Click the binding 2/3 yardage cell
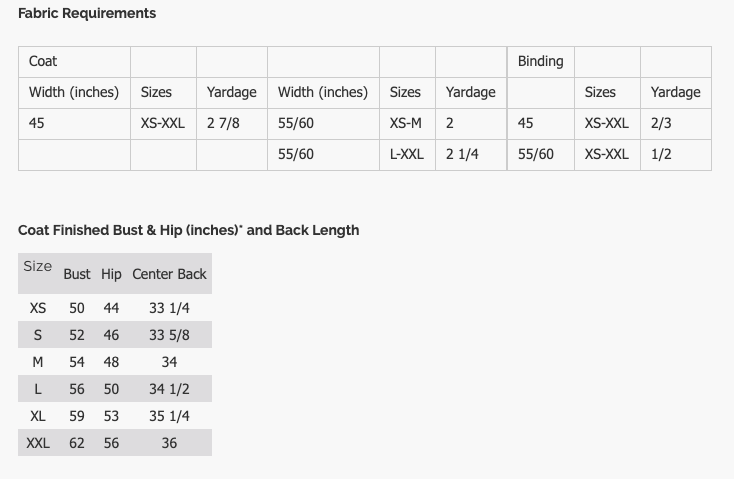The width and height of the screenshot is (734, 479). coord(676,124)
